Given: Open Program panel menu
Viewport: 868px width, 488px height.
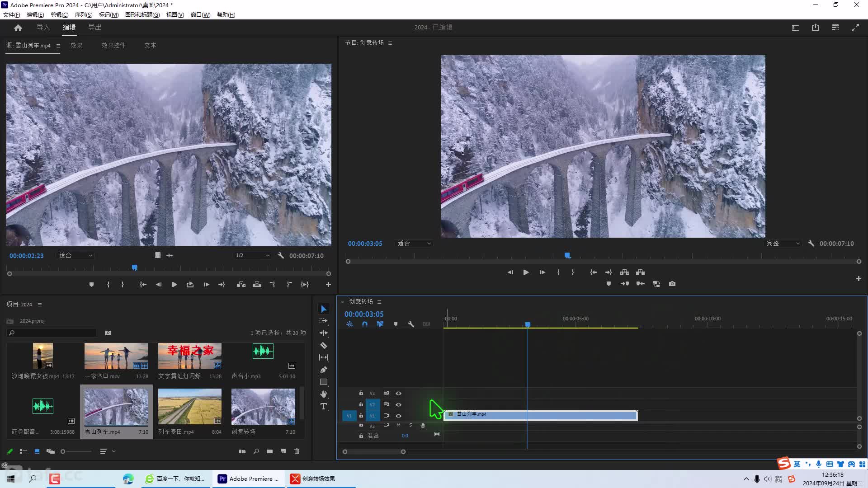Looking at the screenshot, I should click(x=390, y=43).
